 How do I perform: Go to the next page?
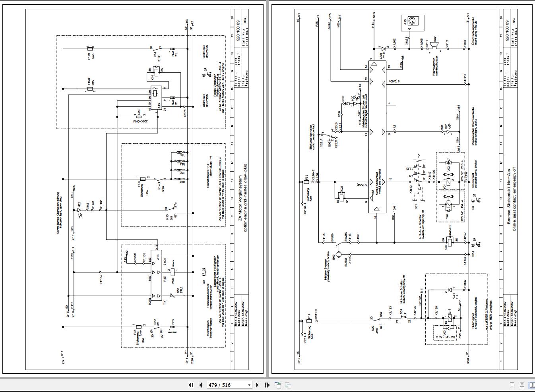(258, 385)
